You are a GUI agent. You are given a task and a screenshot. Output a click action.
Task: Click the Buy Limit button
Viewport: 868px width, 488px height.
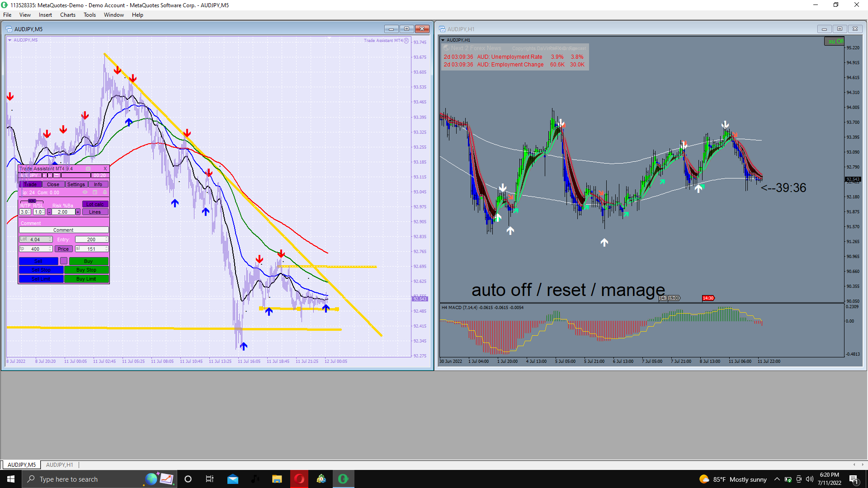coord(86,279)
